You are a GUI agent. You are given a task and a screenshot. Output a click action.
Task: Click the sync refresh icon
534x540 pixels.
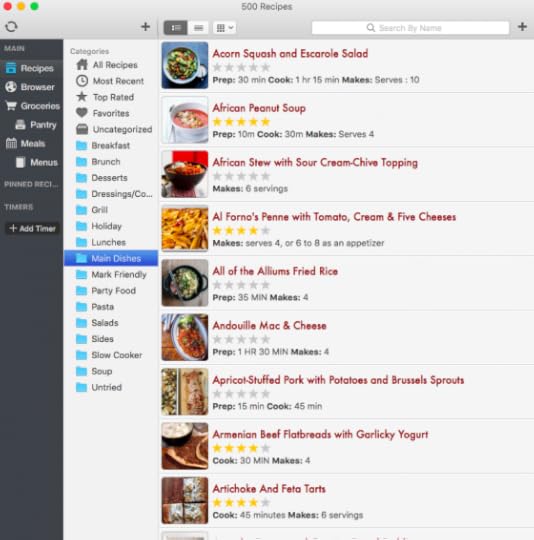point(11,27)
